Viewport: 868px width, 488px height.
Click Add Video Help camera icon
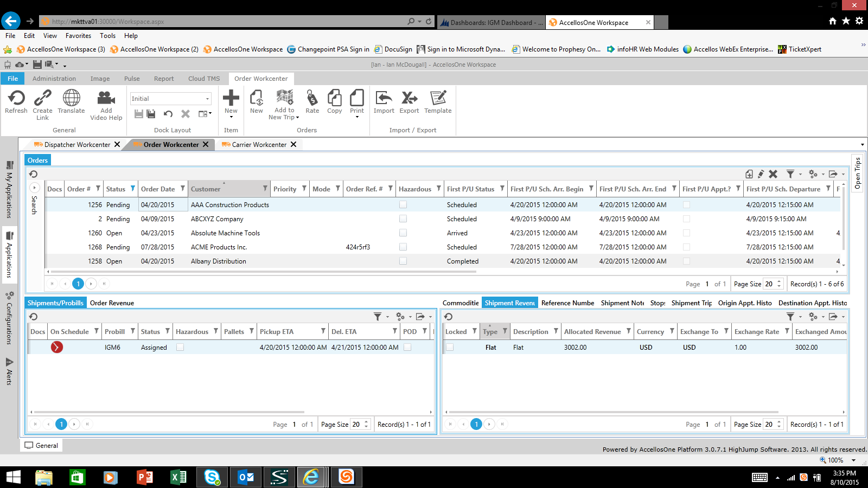106,98
